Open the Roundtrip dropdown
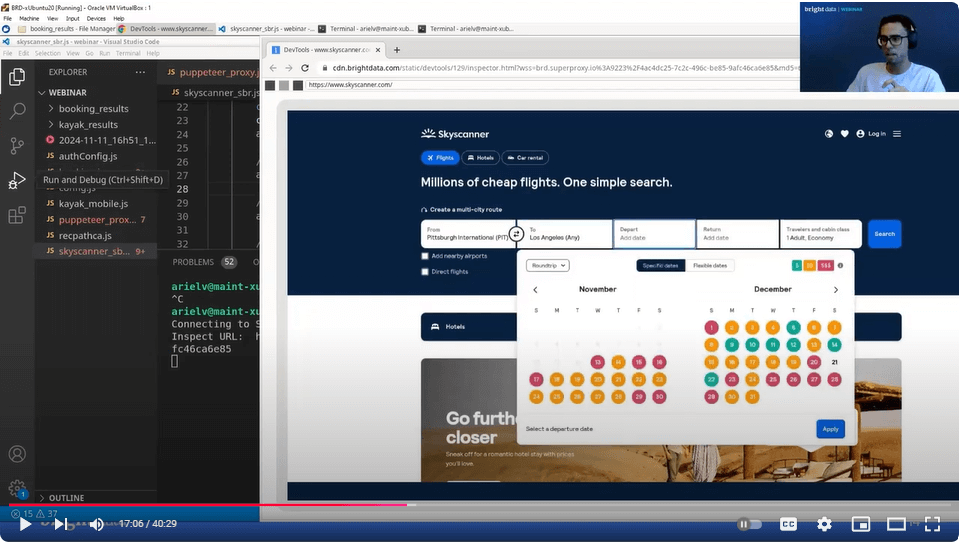Screen dimensions: 961x544 [547, 265]
